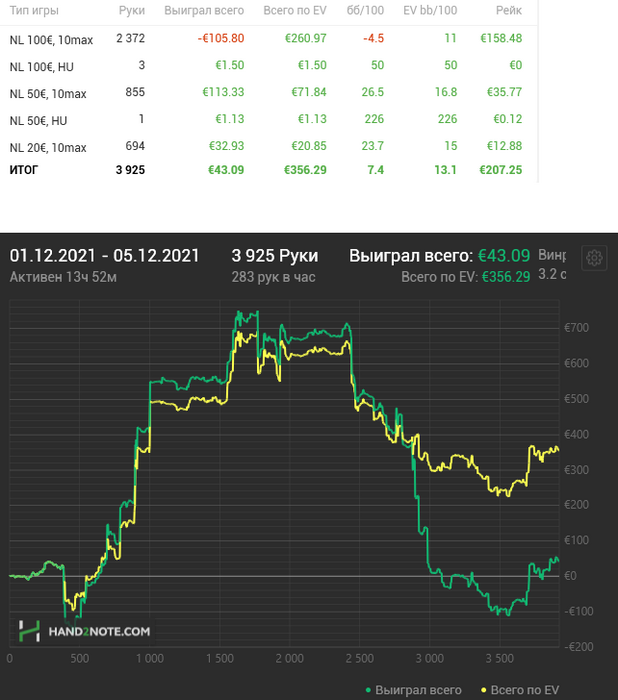Select the 'NL 100€, HU' row label
The image size is (618, 700).
tap(42, 67)
